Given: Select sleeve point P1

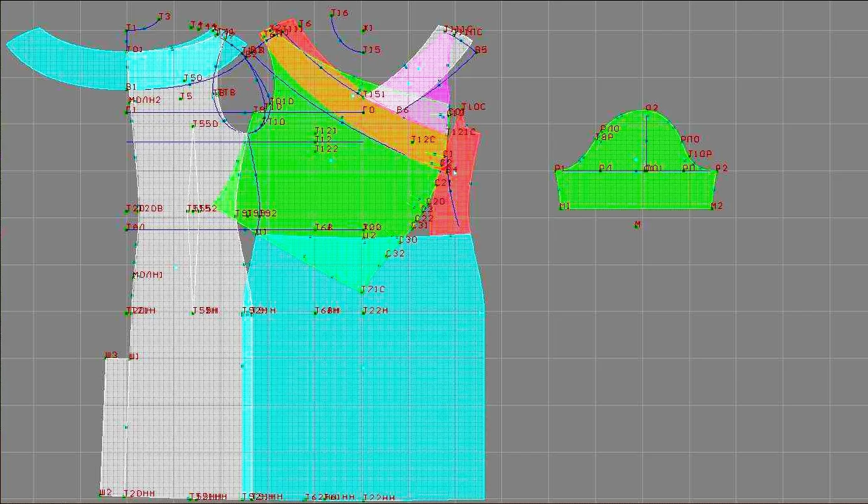Looking at the screenshot, I should tap(560, 168).
